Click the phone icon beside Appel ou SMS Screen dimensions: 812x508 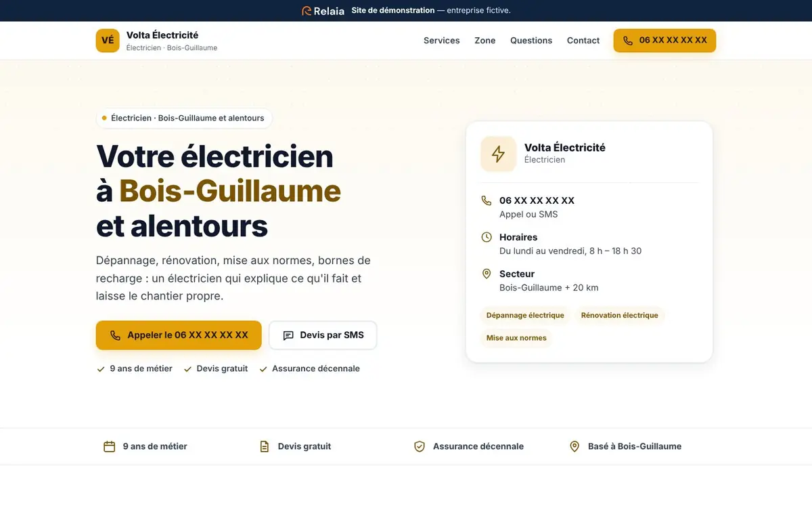487,200
